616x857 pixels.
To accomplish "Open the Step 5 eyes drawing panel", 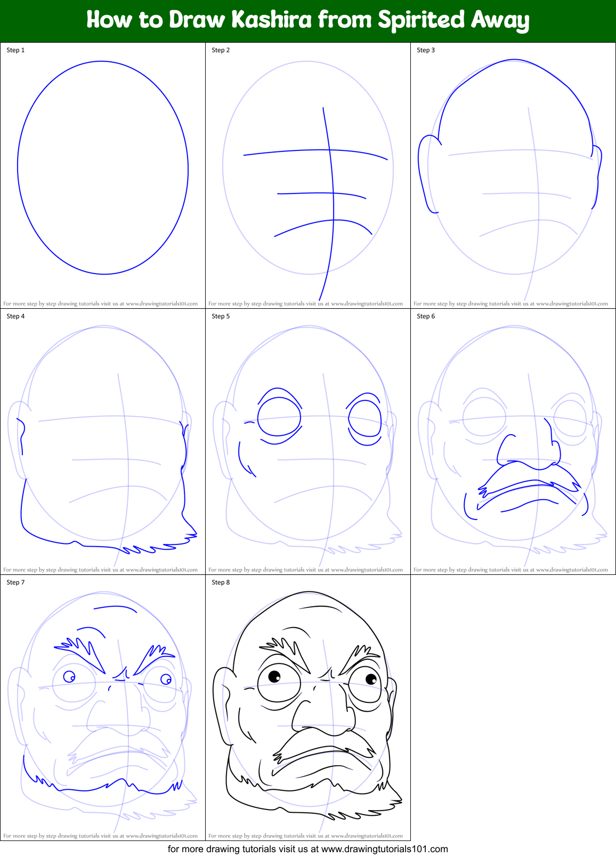I will [308, 441].
